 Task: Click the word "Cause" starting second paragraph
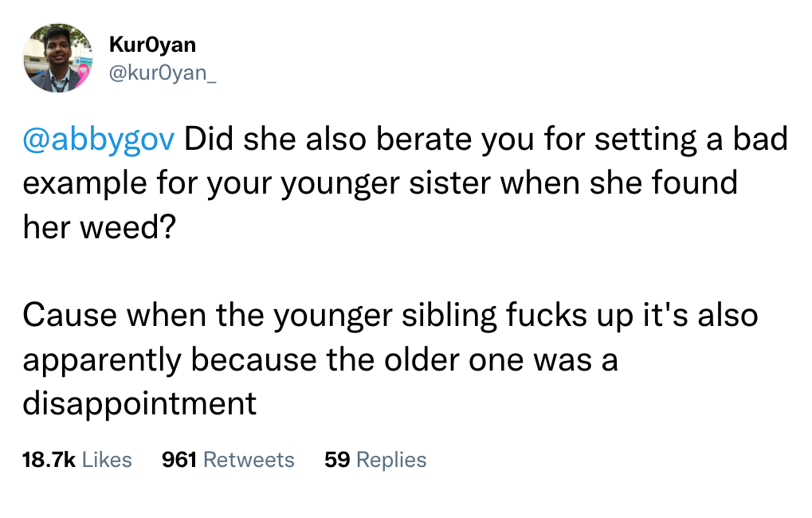(70, 315)
